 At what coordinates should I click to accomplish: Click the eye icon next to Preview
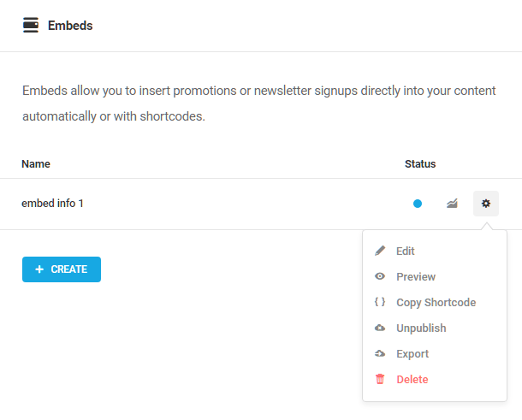[x=380, y=276]
